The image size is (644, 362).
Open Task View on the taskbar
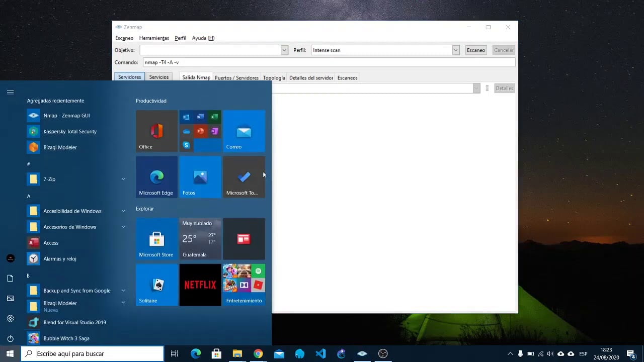pos(174,353)
